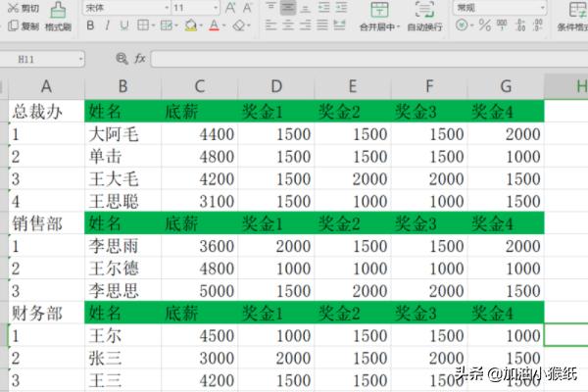Select the name cell 王思聪

click(123, 201)
